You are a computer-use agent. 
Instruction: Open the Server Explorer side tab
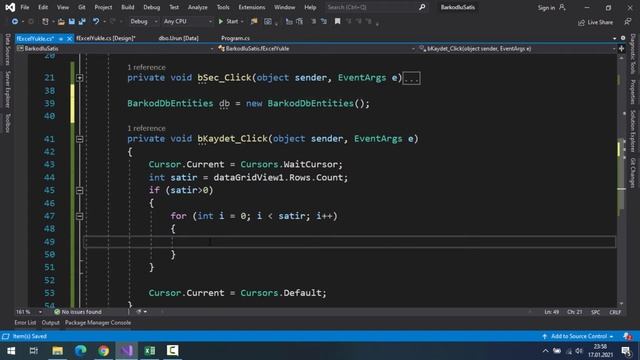coord(7,89)
